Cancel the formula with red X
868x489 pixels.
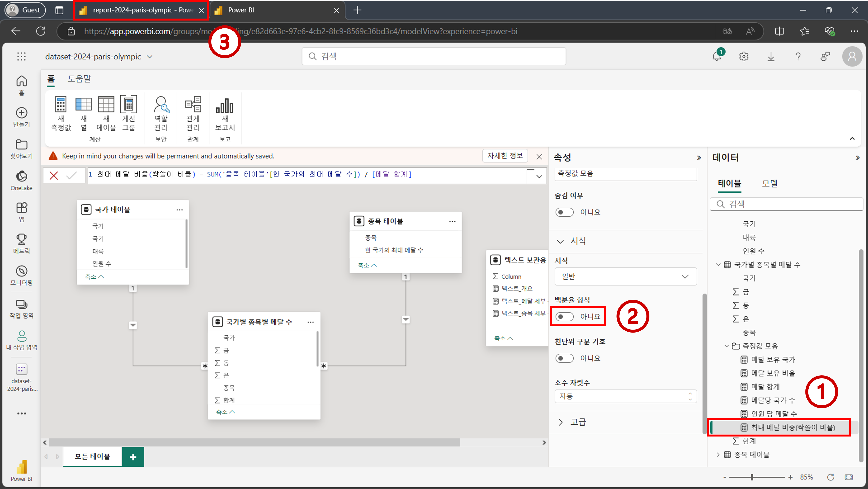point(54,175)
